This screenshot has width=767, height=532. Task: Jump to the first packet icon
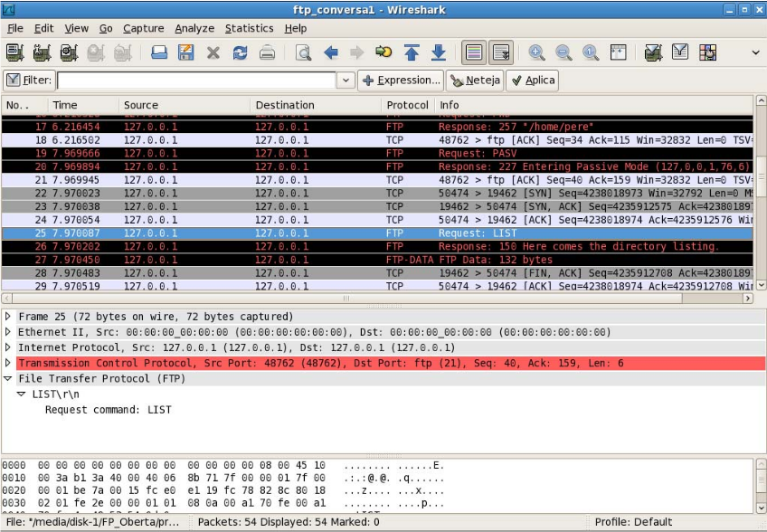tap(412, 52)
